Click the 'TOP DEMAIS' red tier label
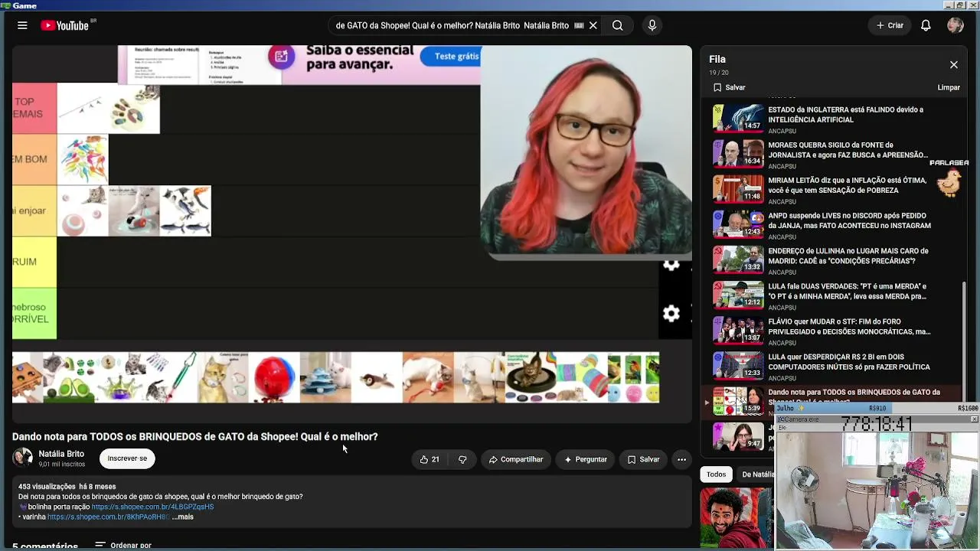This screenshot has height=551, width=980. [x=34, y=108]
